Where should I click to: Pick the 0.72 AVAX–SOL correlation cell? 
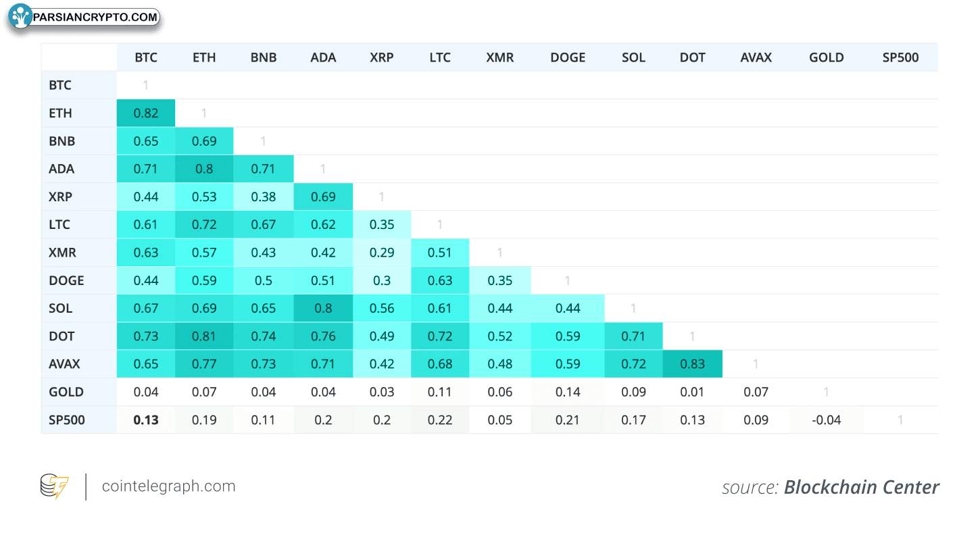tap(634, 363)
